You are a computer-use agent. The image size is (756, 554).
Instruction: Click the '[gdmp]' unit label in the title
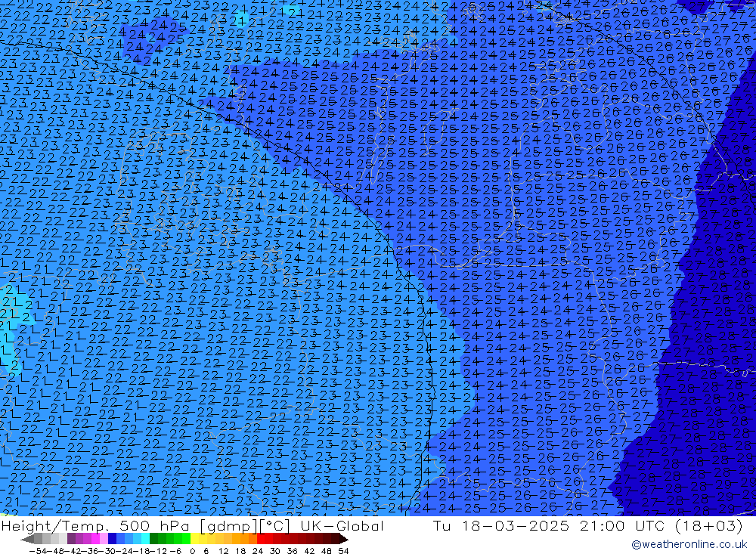pyautogui.click(x=229, y=526)
